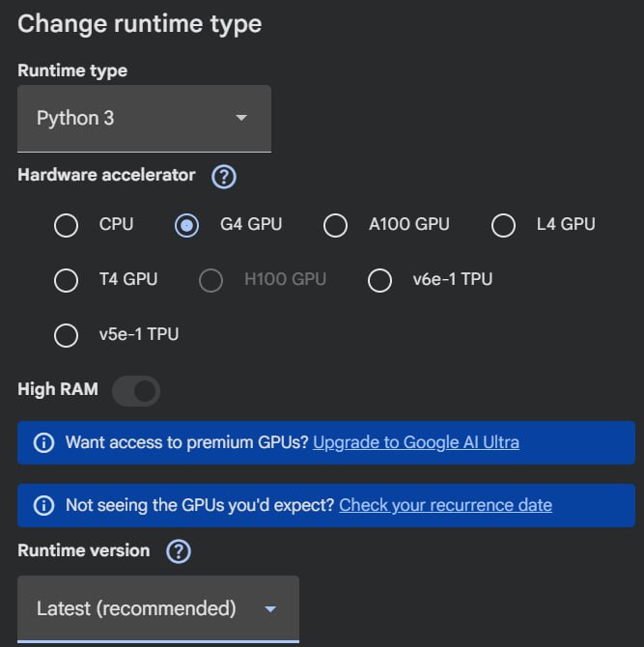Click 'Want access to premium GPUs?' text
This screenshot has width=644, height=647.
187,442
